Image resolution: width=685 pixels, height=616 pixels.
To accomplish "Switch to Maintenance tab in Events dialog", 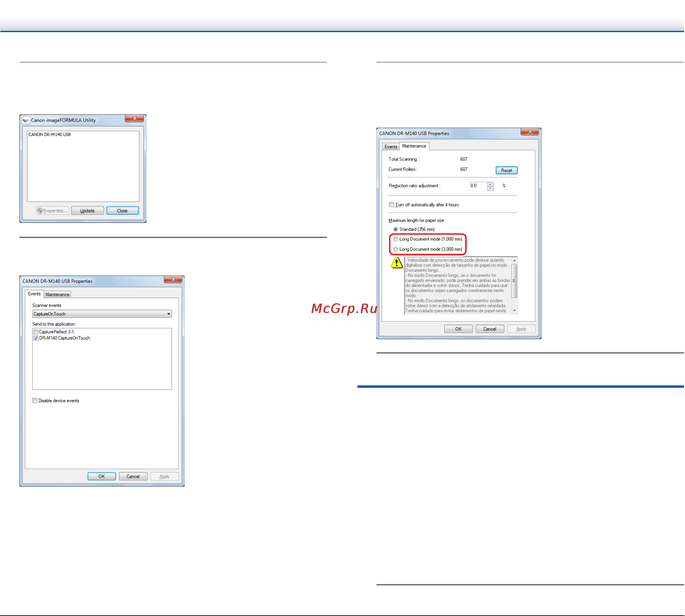I will pyautogui.click(x=58, y=295).
